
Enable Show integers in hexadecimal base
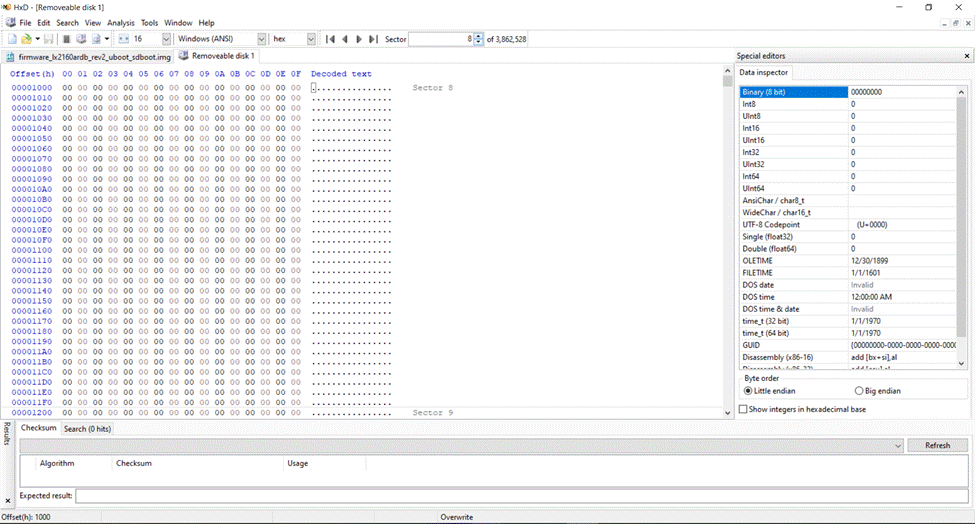803,410
